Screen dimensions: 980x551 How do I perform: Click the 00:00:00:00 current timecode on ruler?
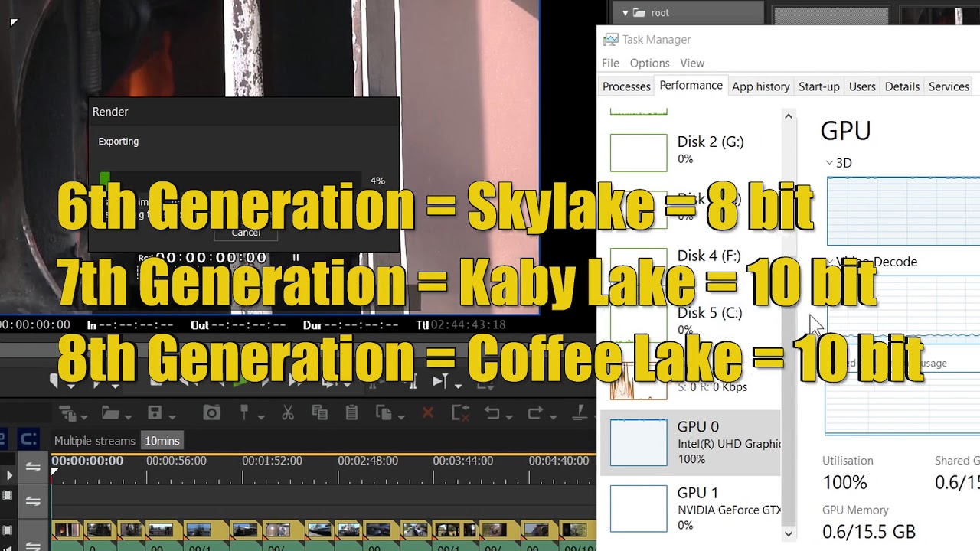(87, 461)
